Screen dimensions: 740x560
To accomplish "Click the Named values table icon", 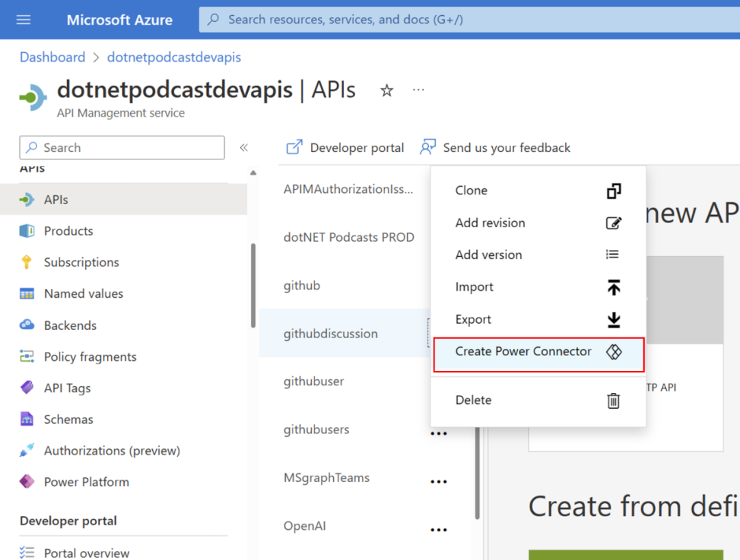I will coord(27,294).
